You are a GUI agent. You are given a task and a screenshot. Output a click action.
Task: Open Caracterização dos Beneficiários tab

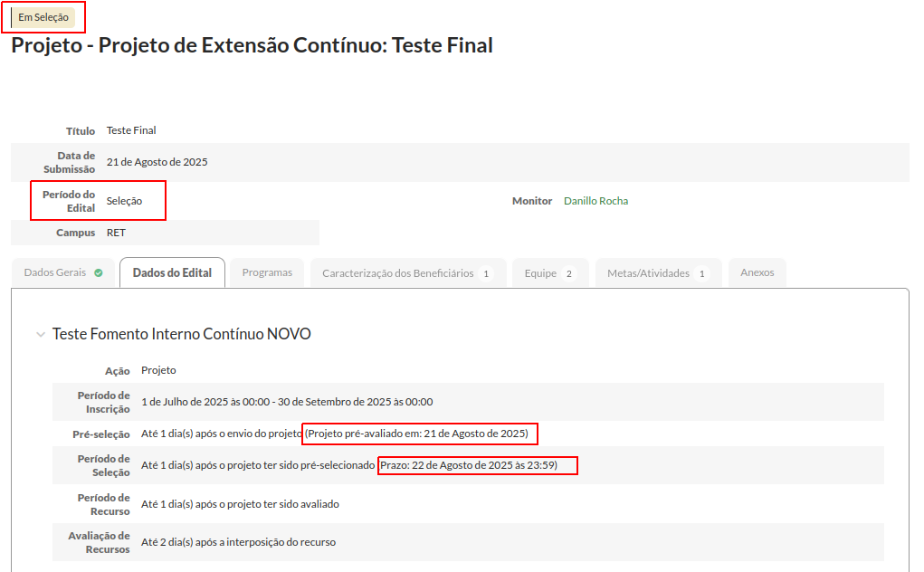point(397,273)
